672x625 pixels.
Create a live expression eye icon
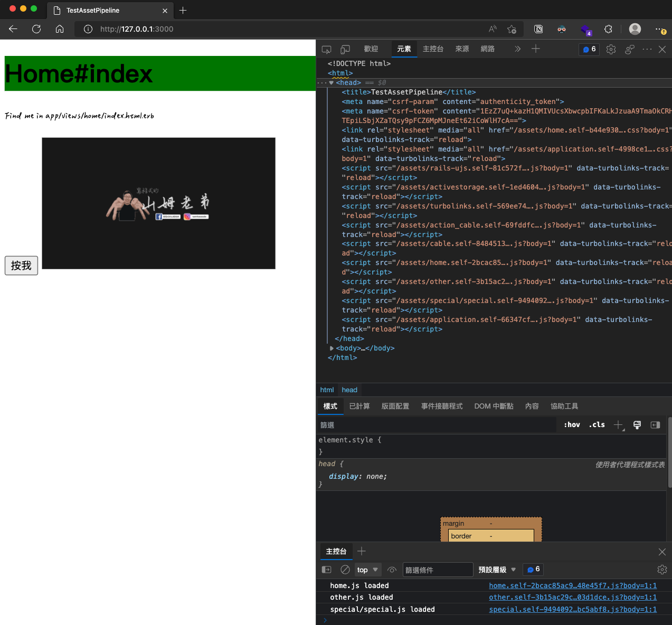point(392,570)
